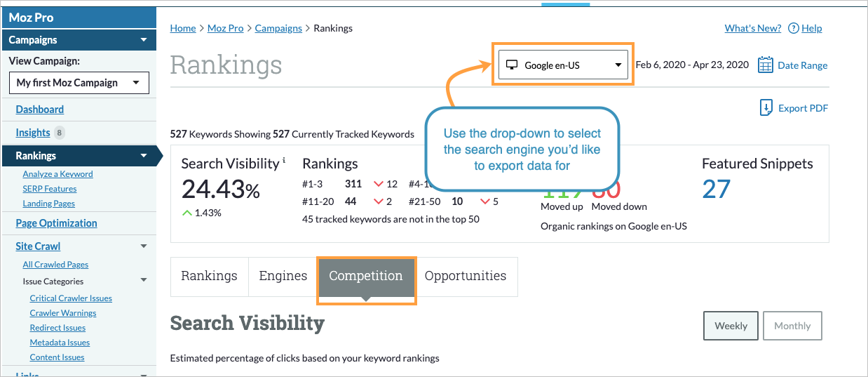Switch to Monthly view toggle
The image size is (868, 377).
pos(792,326)
